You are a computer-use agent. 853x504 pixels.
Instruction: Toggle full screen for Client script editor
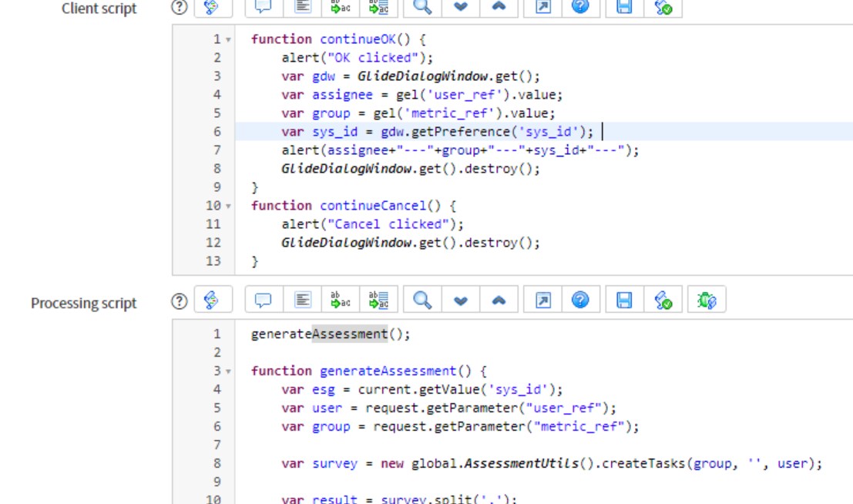pyautogui.click(x=543, y=7)
